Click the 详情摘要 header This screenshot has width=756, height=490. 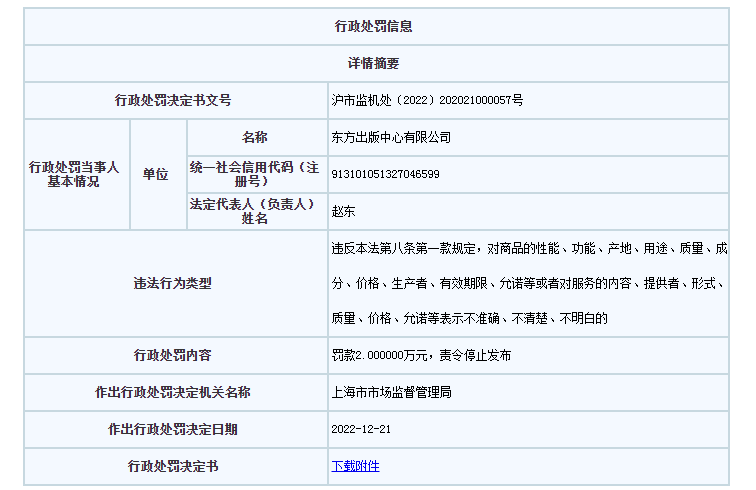click(374, 63)
